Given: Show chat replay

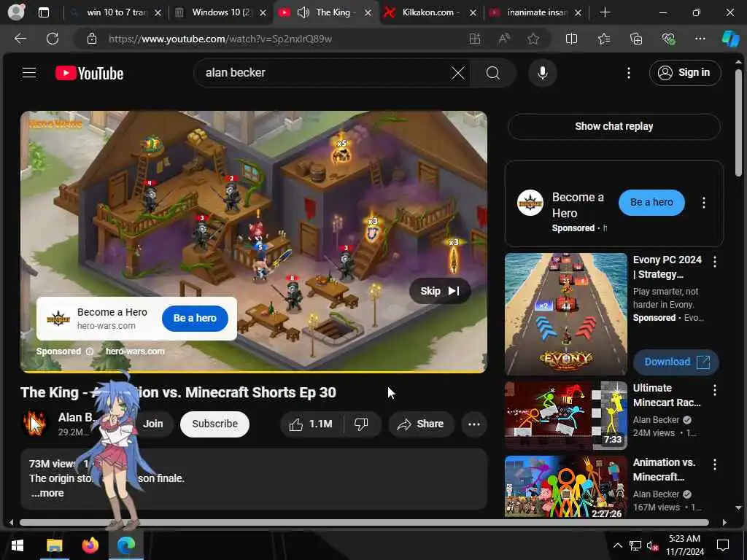Looking at the screenshot, I should coord(614,126).
